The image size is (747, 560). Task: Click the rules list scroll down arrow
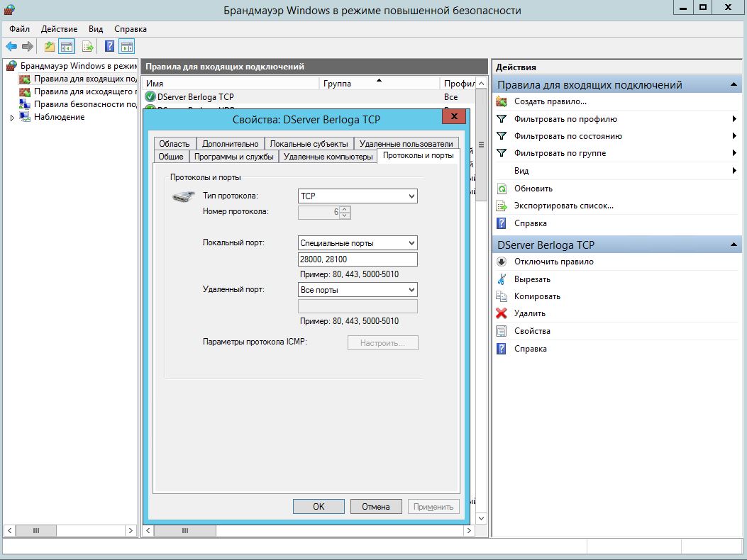click(481, 518)
